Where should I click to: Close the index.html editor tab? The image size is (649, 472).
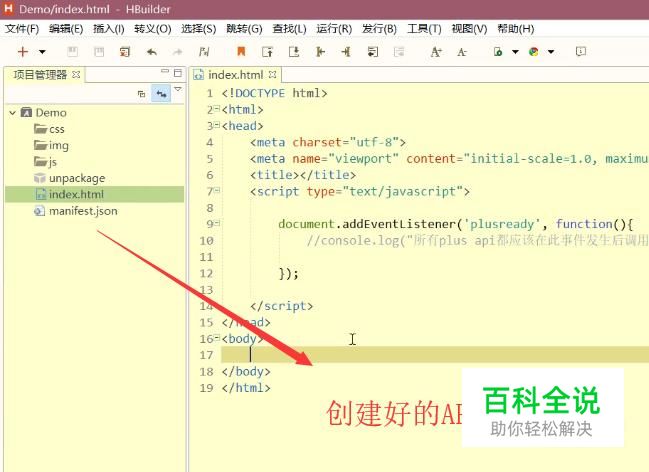pos(272,75)
